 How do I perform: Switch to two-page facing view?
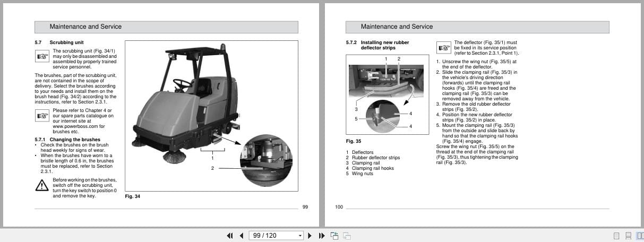point(639,236)
